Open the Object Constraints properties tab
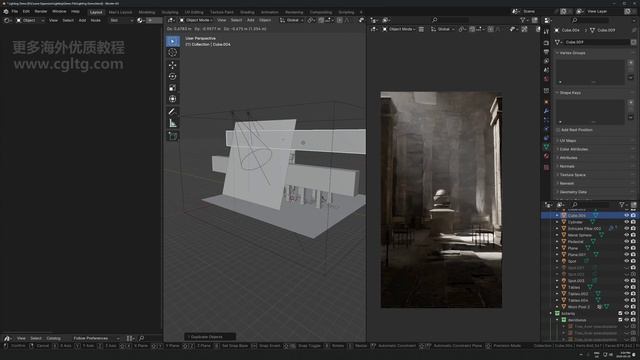Image resolution: width=640 pixels, height=360 pixels. pyautogui.click(x=547, y=138)
